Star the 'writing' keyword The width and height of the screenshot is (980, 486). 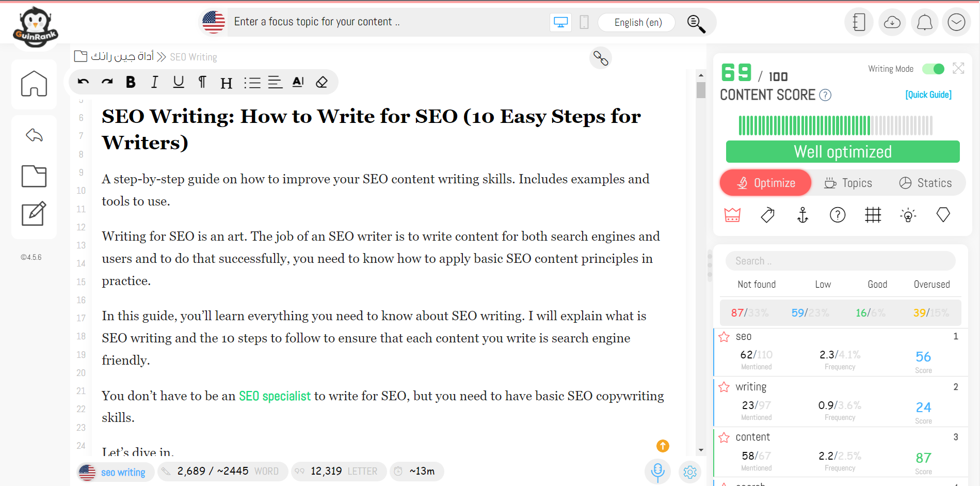(x=724, y=387)
